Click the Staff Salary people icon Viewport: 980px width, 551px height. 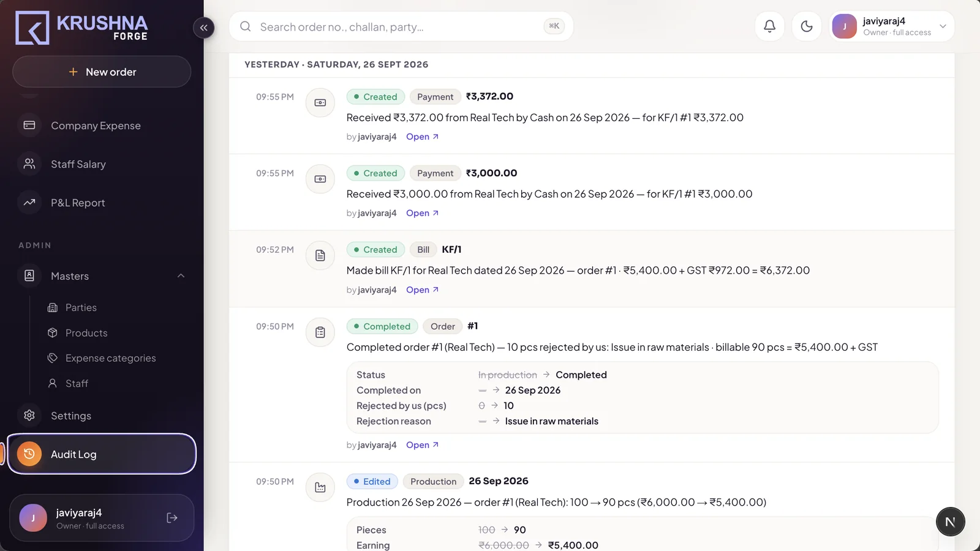[29, 163]
